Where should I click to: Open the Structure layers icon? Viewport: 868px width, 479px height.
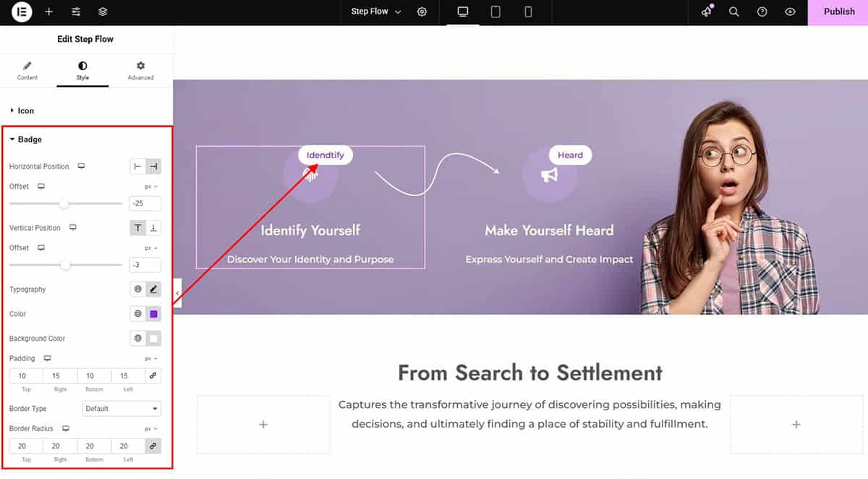tap(103, 12)
